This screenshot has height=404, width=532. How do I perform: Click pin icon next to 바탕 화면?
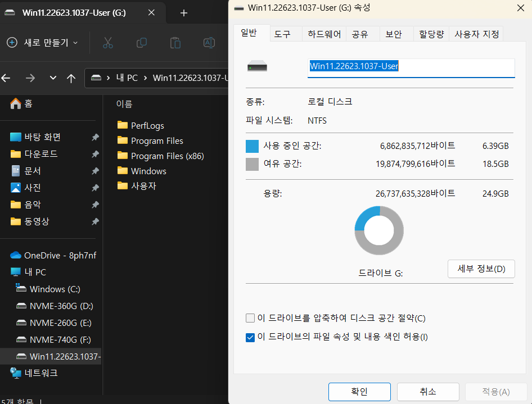tap(96, 137)
